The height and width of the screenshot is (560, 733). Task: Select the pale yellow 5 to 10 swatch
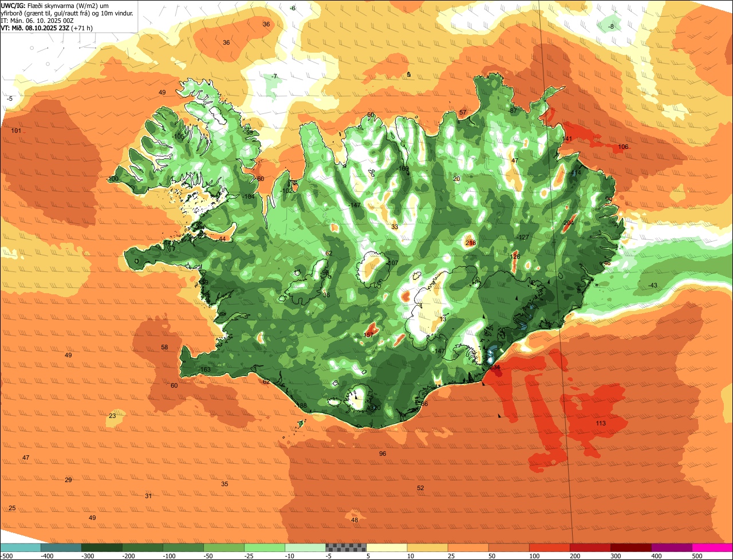pos(387,547)
